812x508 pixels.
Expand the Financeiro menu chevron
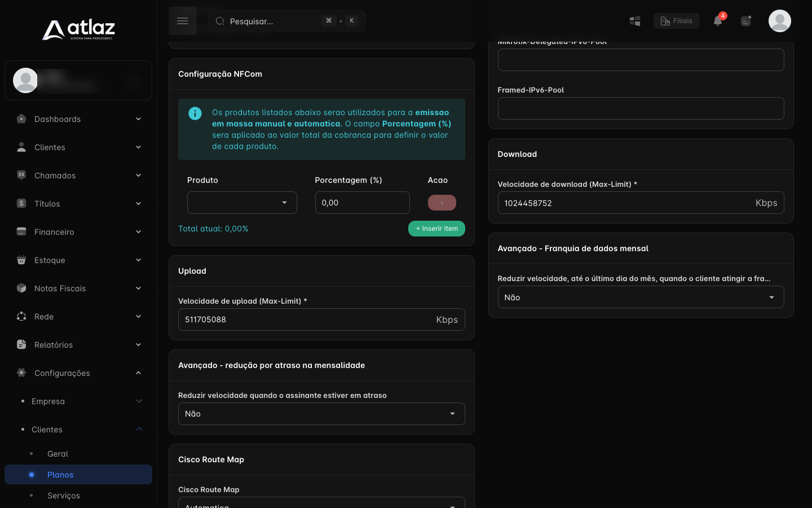(x=138, y=232)
